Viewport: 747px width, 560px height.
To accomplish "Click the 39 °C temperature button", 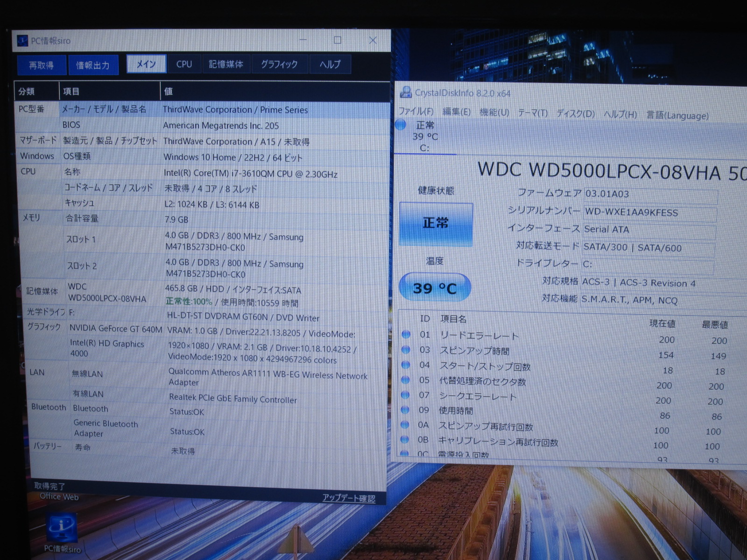I will coord(435,287).
